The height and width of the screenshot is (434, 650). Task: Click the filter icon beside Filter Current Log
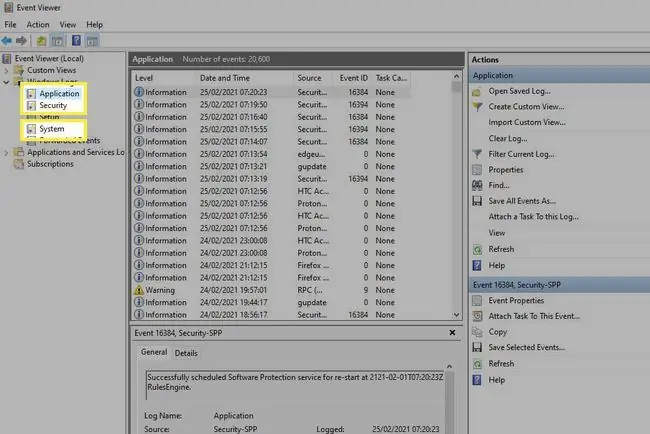477,154
